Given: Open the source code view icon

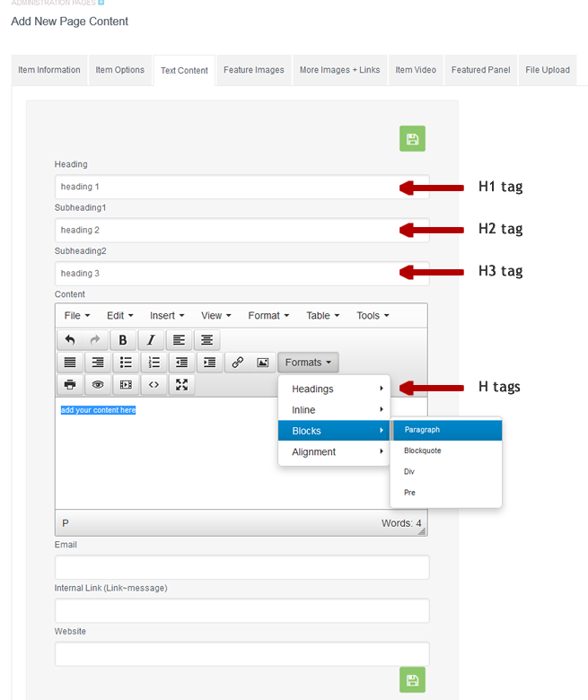Looking at the screenshot, I should (x=154, y=385).
